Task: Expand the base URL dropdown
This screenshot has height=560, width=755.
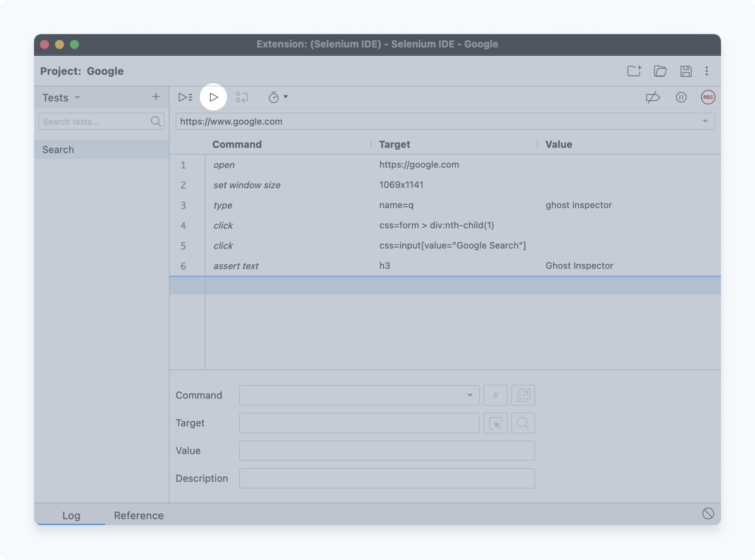Action: 705,122
